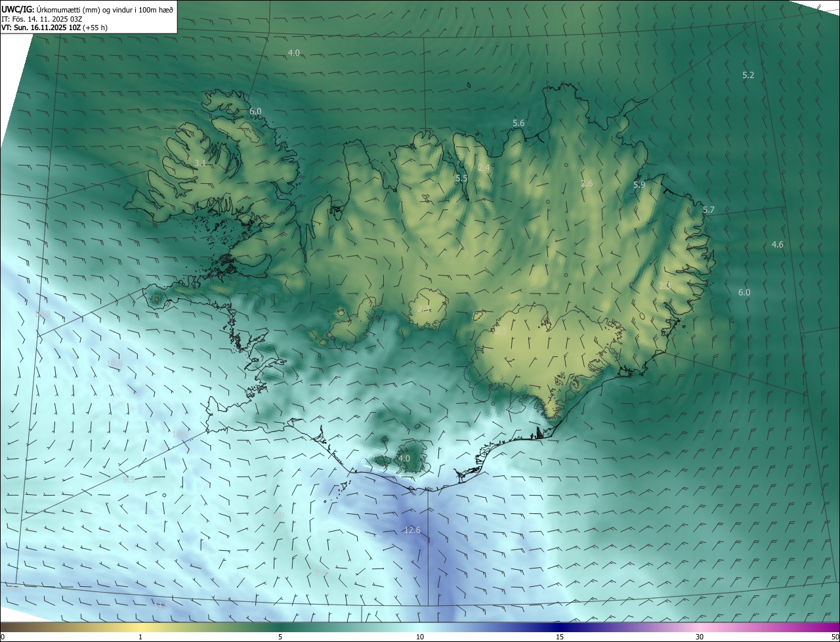Click the 5.6 value label

pyautogui.click(x=518, y=123)
